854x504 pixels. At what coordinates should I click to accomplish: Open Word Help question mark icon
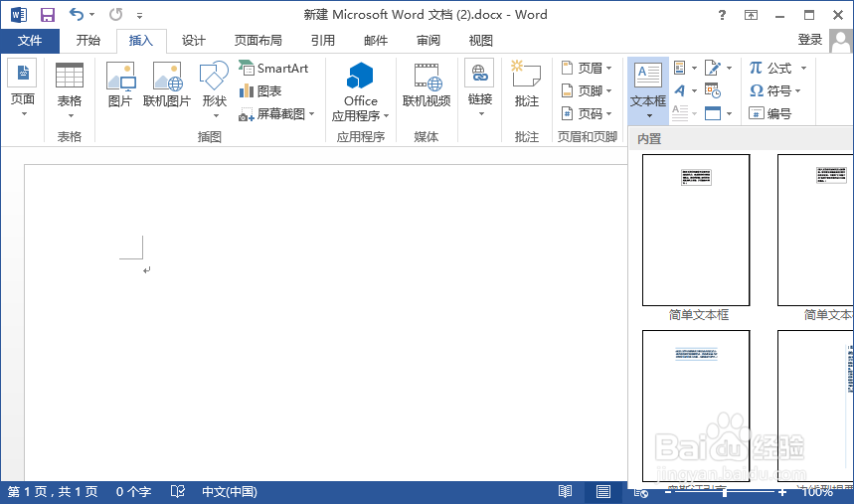coord(722,15)
